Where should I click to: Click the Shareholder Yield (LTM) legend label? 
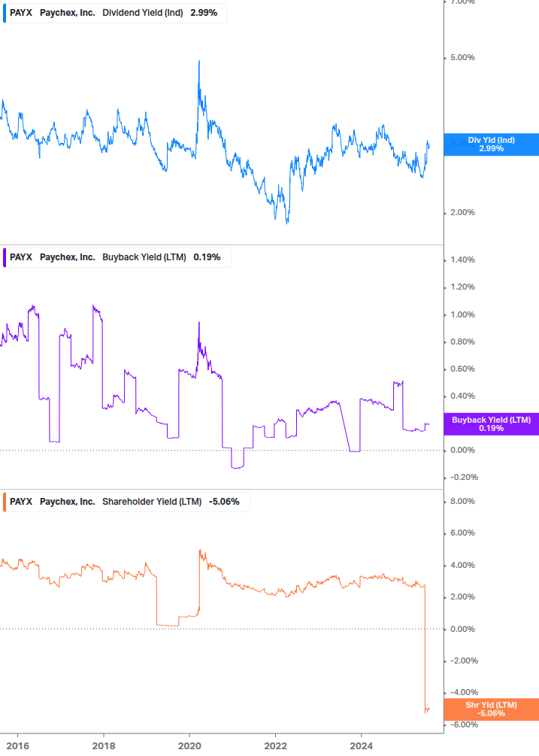tap(152, 502)
